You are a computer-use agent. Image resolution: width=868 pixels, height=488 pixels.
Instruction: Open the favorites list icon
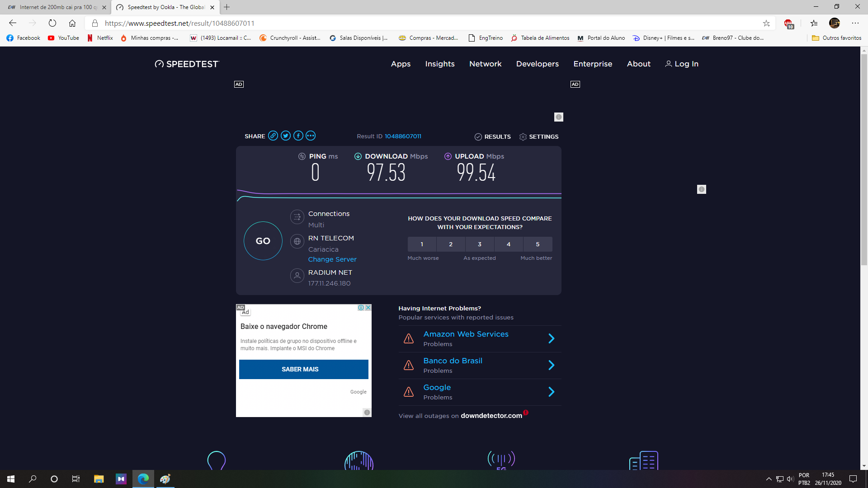click(x=814, y=23)
